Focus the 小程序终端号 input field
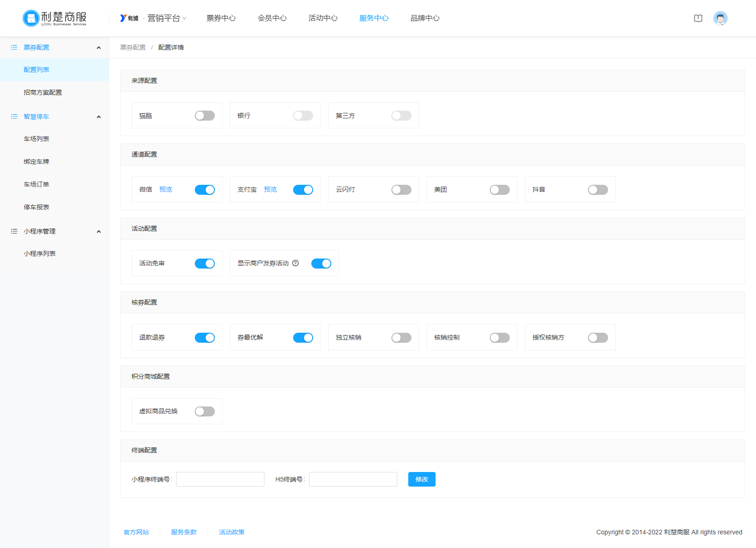The height and width of the screenshot is (548, 756). point(220,479)
